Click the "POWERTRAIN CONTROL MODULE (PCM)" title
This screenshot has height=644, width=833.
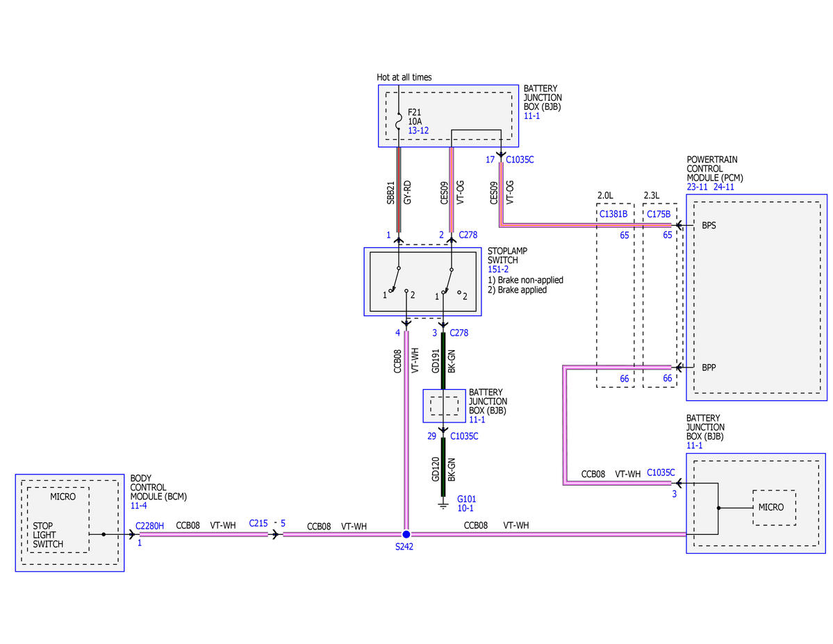coord(714,168)
